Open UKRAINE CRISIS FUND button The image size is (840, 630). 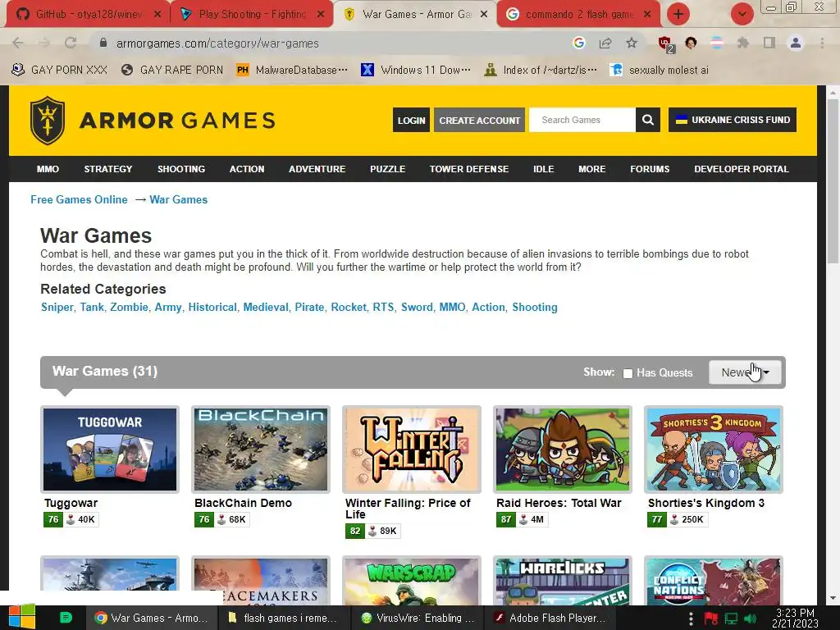pos(733,120)
